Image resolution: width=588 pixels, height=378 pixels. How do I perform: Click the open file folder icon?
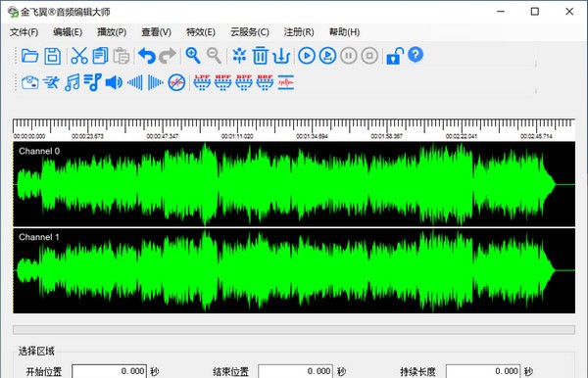29,56
